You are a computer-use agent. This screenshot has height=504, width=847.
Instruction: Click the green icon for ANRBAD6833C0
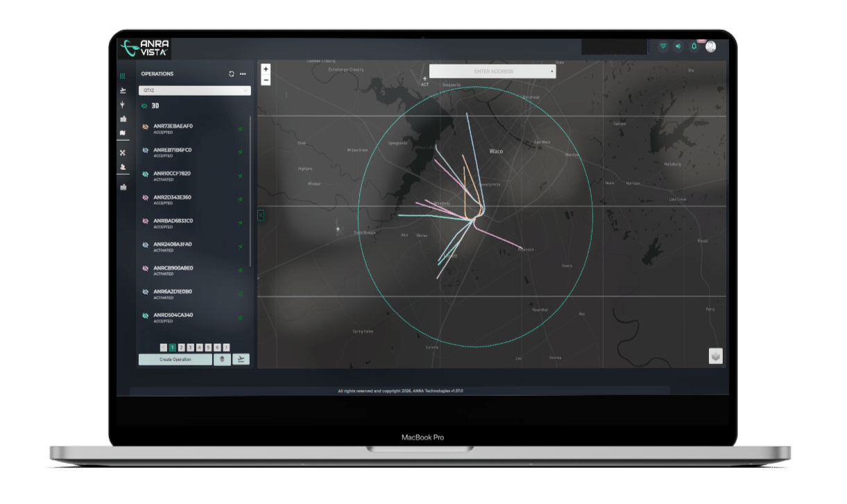241,223
